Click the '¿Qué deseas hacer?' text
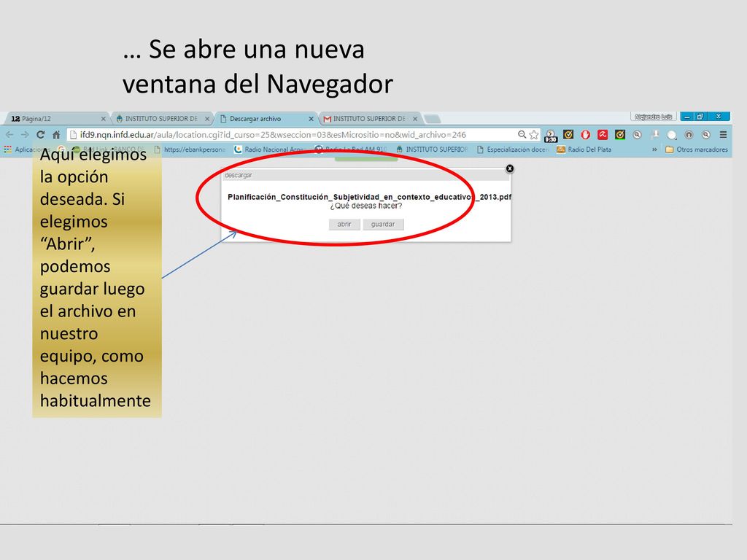Image resolution: width=747 pixels, height=560 pixels. (366, 206)
